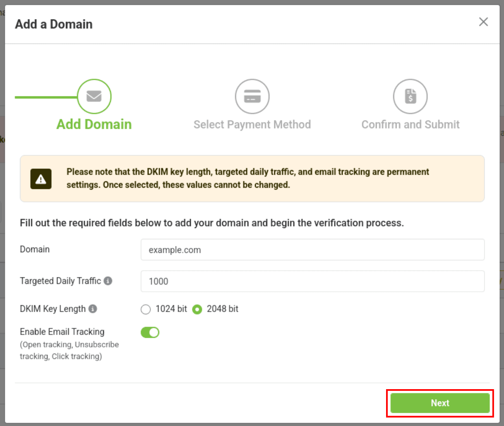The image size is (504, 426).
Task: Select the 1024 bit radio button
Action: (x=146, y=310)
